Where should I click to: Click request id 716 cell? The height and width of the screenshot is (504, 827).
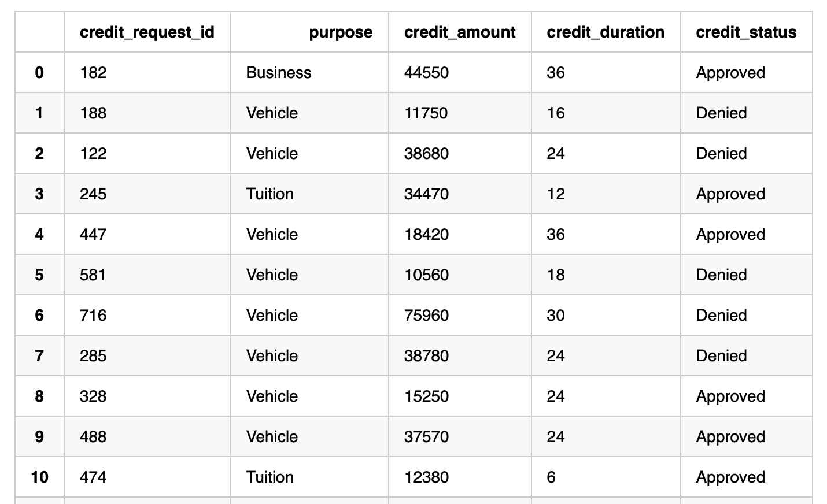point(93,316)
